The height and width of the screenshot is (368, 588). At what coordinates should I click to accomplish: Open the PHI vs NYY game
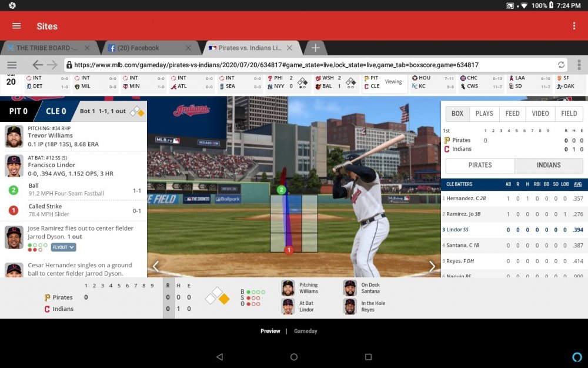coord(288,82)
